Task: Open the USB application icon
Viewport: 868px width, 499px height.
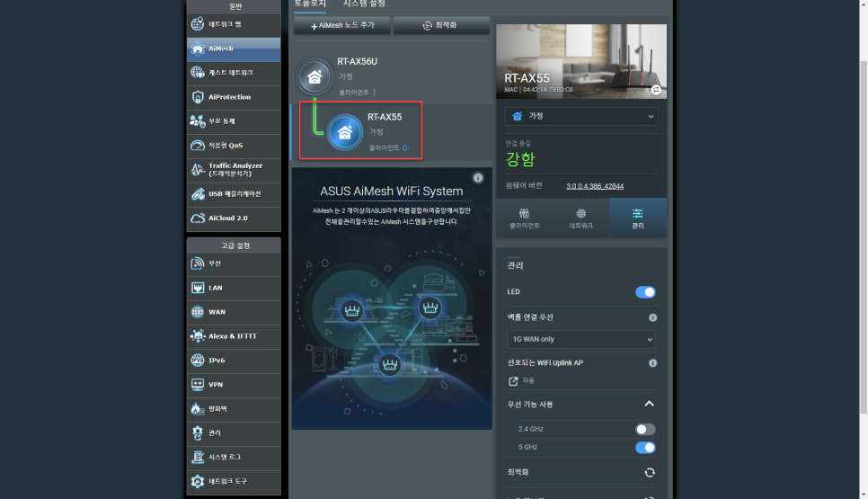Action: (x=198, y=194)
